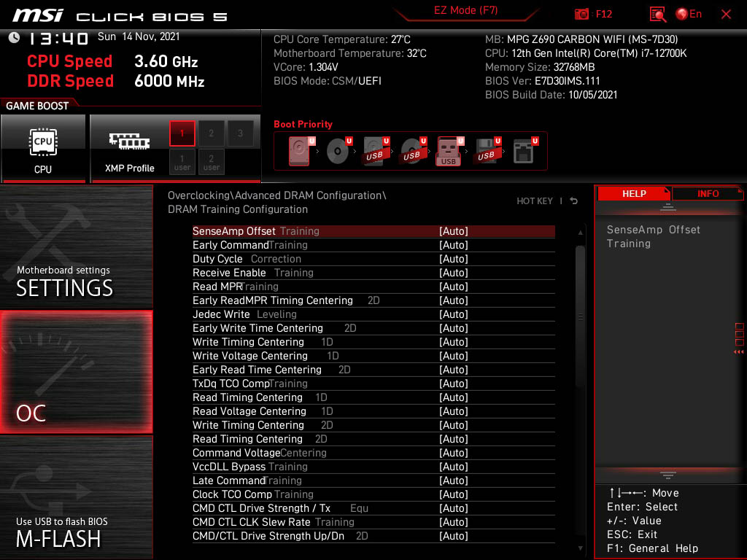Click the back arrow next to HOT KEY
Viewport: 747px width, 560px height.
tap(574, 201)
